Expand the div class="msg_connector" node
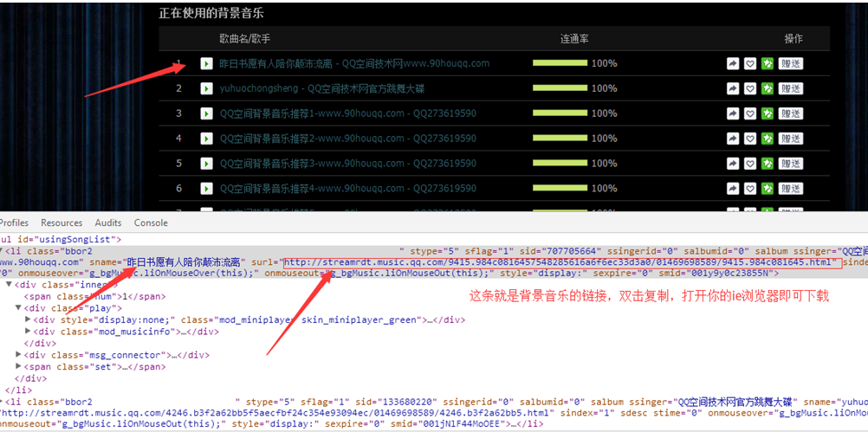This screenshot has height=432, width=868. point(18,355)
